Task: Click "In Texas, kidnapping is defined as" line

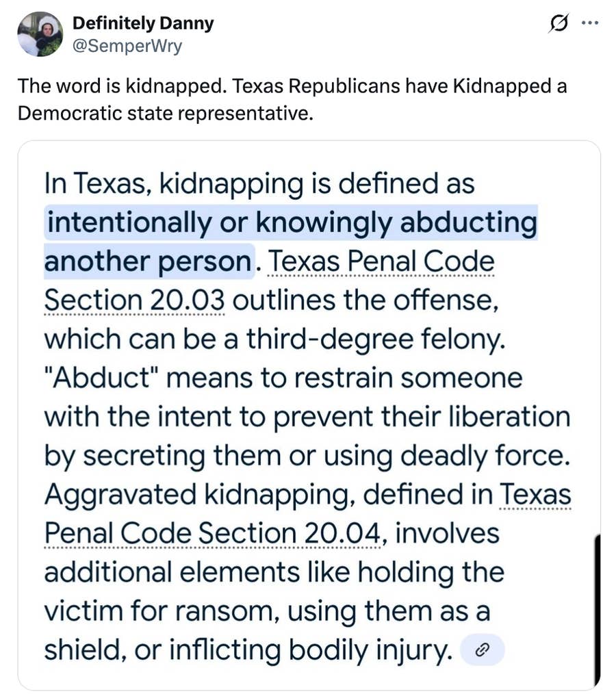Action: tap(259, 184)
